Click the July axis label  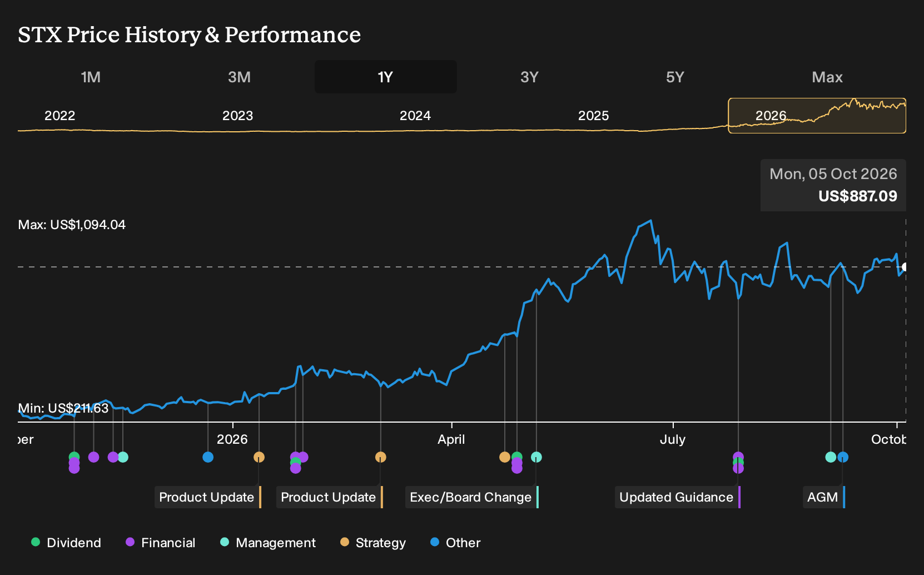(x=673, y=439)
